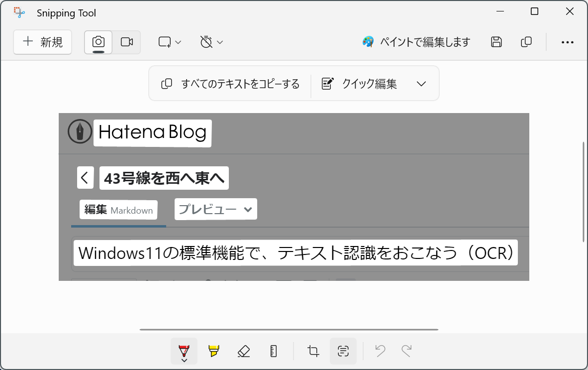Copy the snip using the toolbar copy icon
Screen dimensions: 588x370
526,42
